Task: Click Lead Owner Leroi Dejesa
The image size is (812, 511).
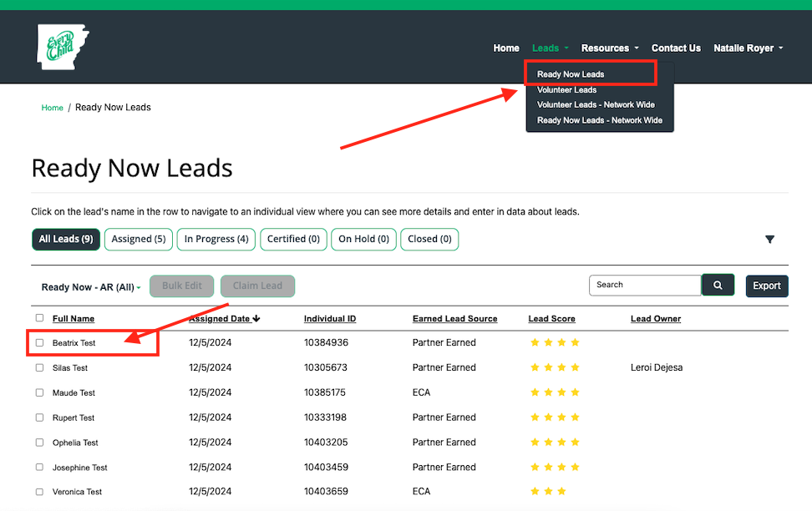Action: pyautogui.click(x=656, y=367)
